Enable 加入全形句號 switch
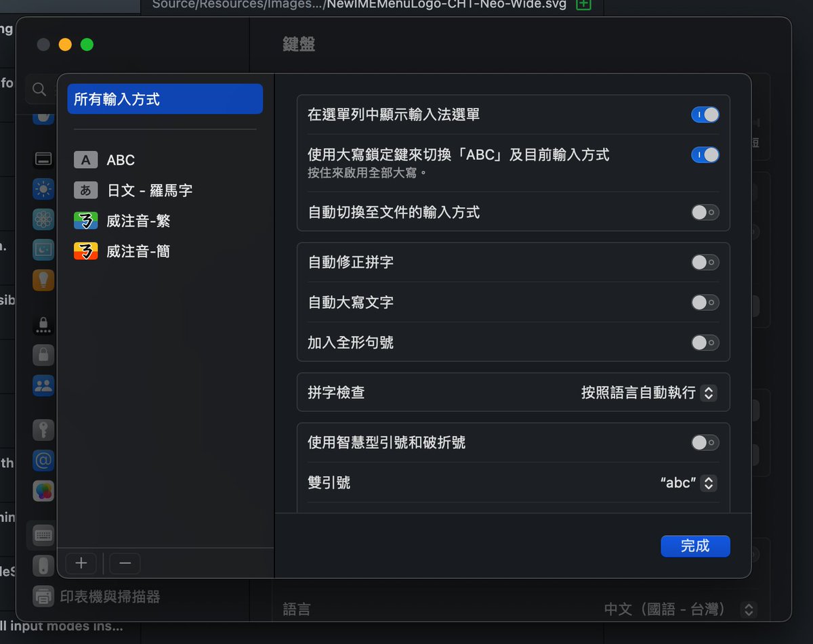 click(x=705, y=343)
